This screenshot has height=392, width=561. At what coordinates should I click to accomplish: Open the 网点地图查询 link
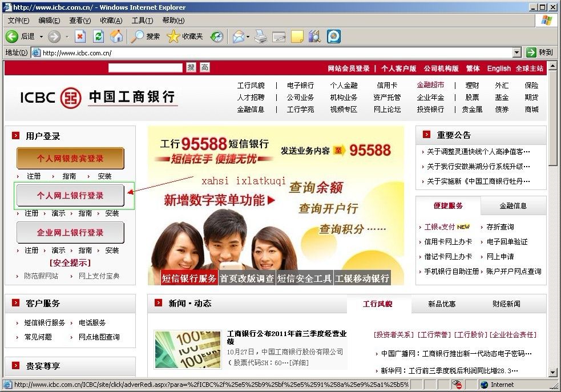[x=99, y=337]
